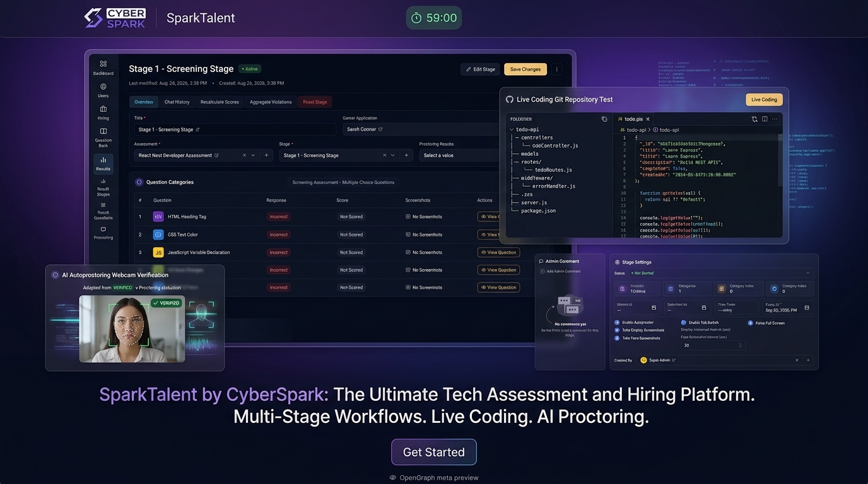Toggle the Enable Tab Switch option
868x484 pixels.
[x=684, y=323]
